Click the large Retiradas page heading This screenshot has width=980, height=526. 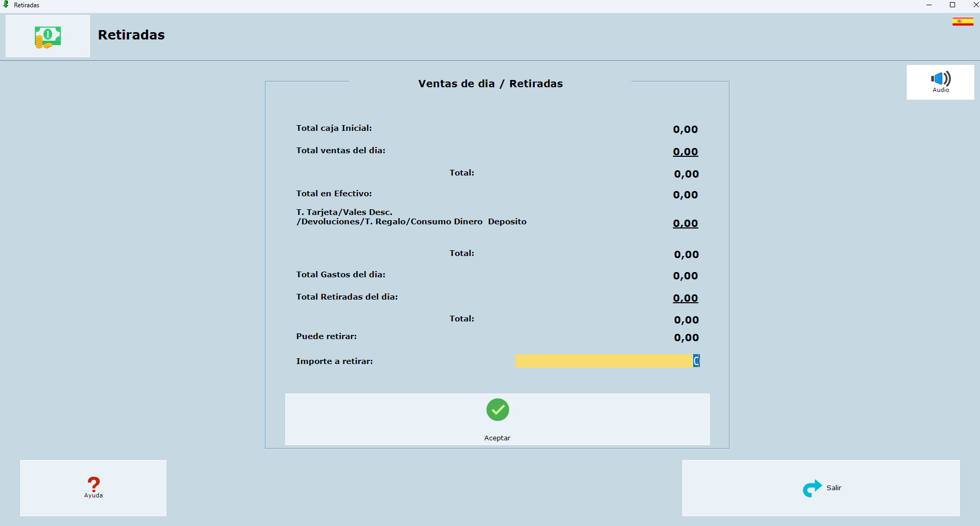pos(131,35)
